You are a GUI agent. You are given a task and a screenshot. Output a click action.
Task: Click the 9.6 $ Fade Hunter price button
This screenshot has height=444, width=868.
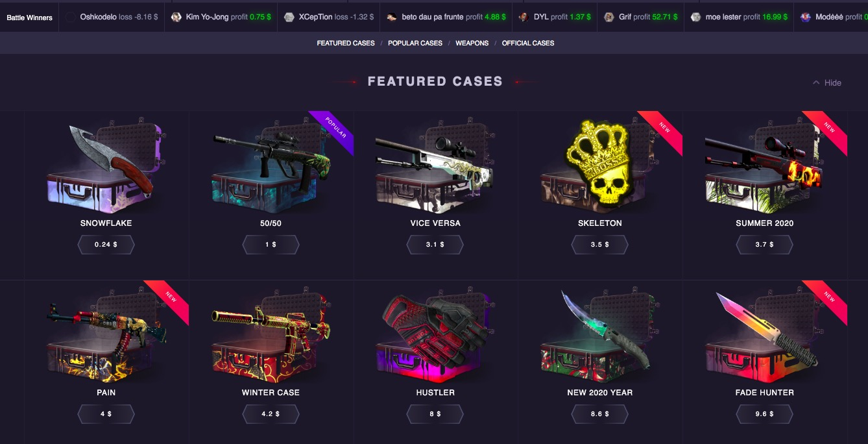click(x=765, y=413)
